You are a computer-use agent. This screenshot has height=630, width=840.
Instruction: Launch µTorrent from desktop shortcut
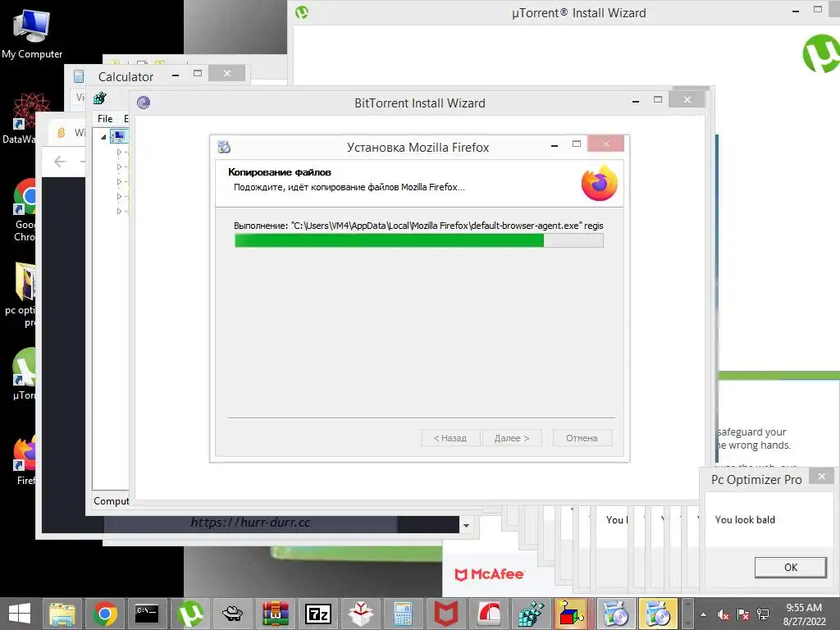coord(24,373)
